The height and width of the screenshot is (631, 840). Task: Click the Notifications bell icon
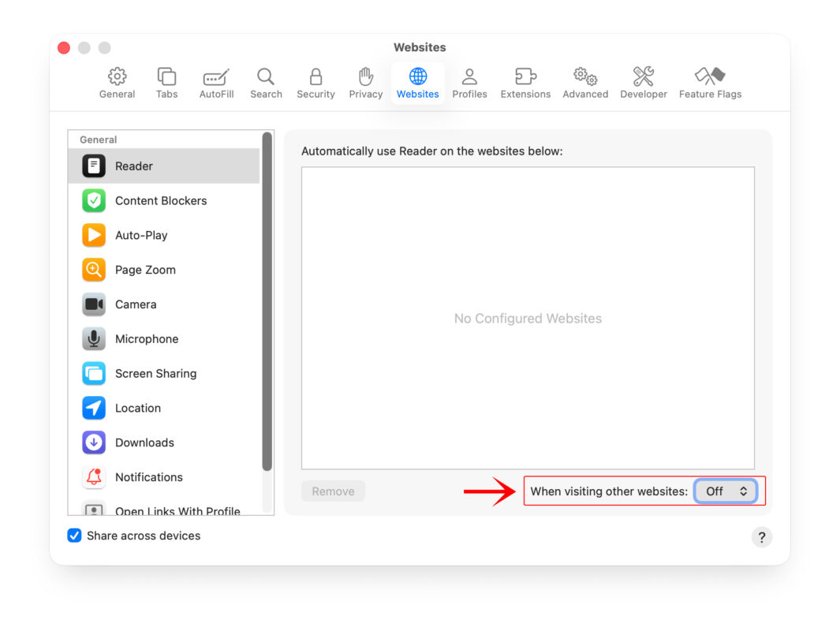pyautogui.click(x=93, y=477)
